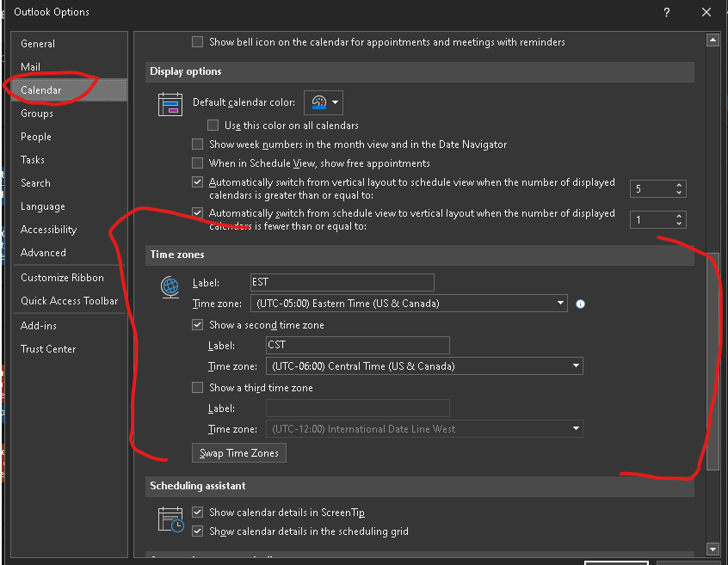Click the value 1 calendars number field
The height and width of the screenshot is (565, 728).
tap(652, 220)
